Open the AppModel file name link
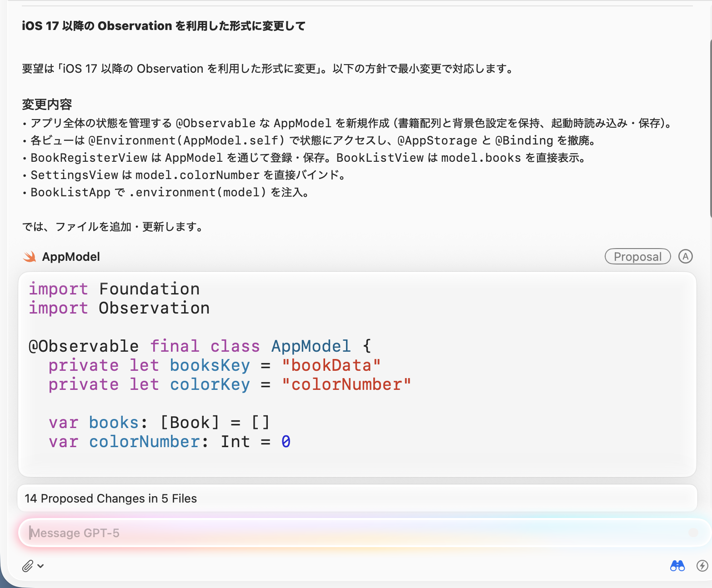This screenshot has height=588, width=712. point(71,257)
